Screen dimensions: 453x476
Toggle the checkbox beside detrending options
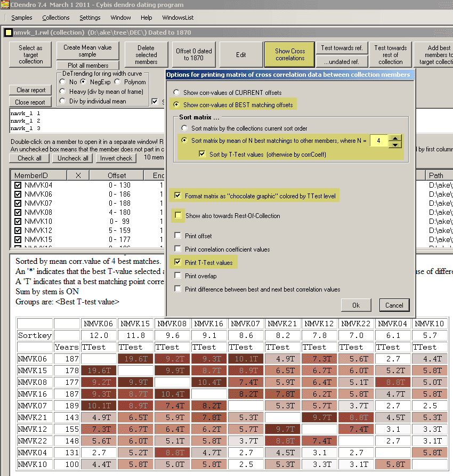pos(155,101)
